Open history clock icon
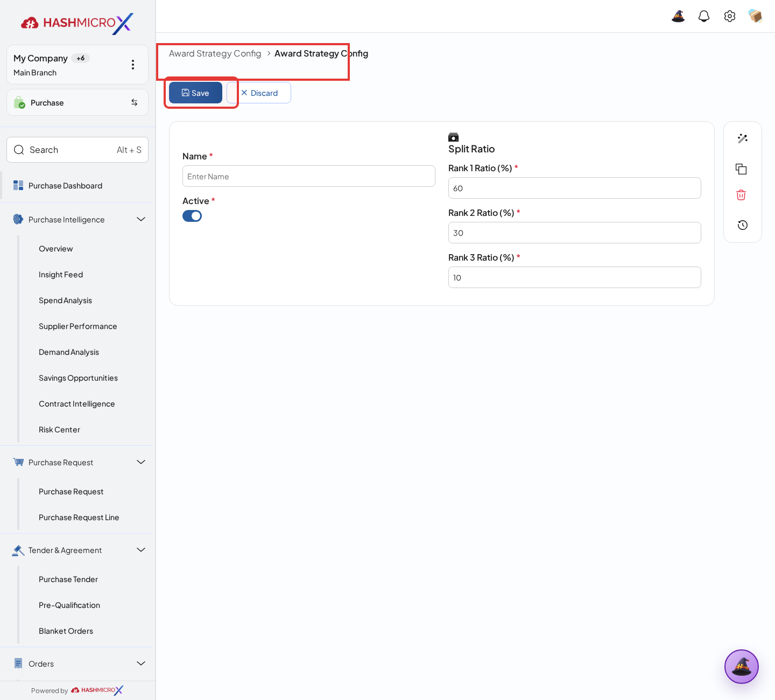This screenshot has width=775, height=700. point(743,225)
